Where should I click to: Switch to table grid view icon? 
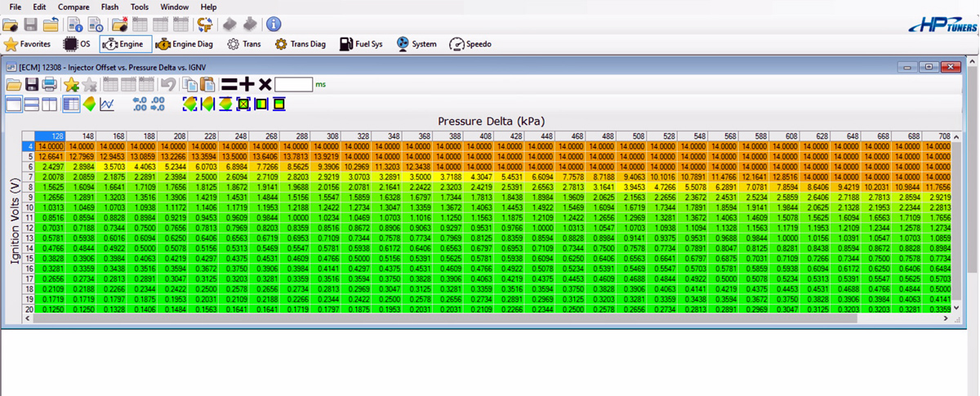click(x=71, y=104)
